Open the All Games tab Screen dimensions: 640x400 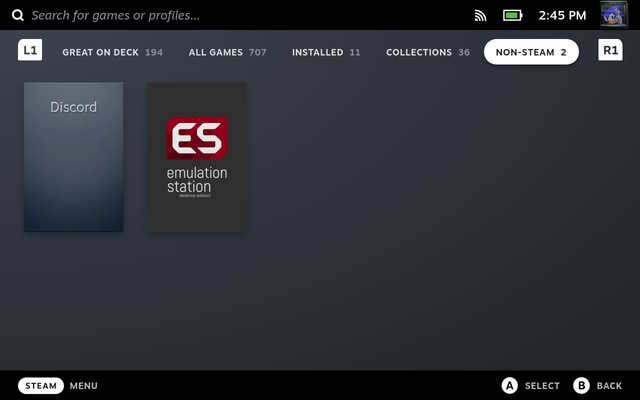coord(227,52)
